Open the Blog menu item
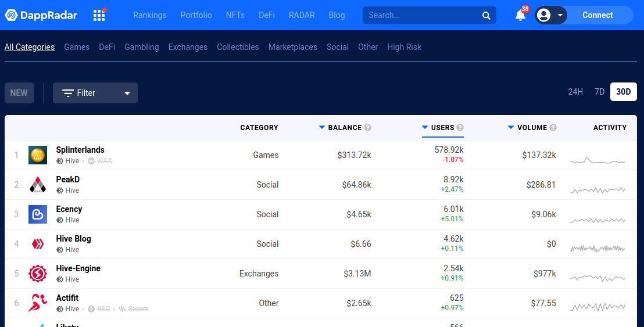The height and width of the screenshot is (327, 644). pyautogui.click(x=337, y=15)
